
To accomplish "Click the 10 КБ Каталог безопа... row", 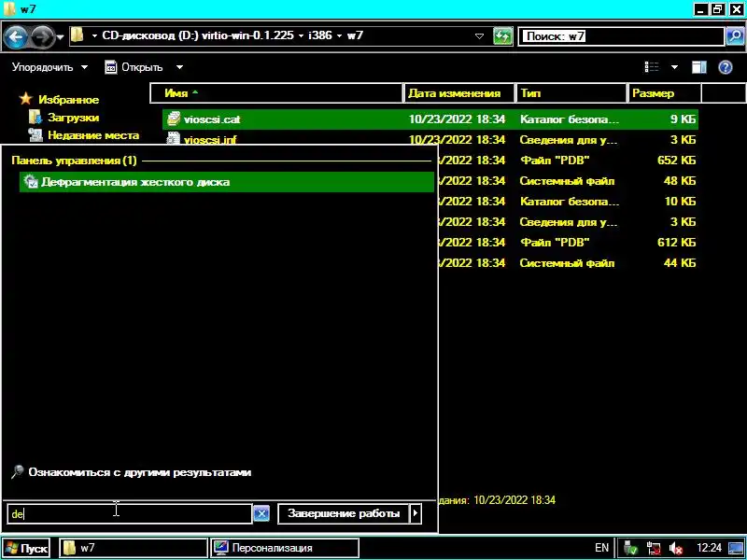I will pos(567,202).
